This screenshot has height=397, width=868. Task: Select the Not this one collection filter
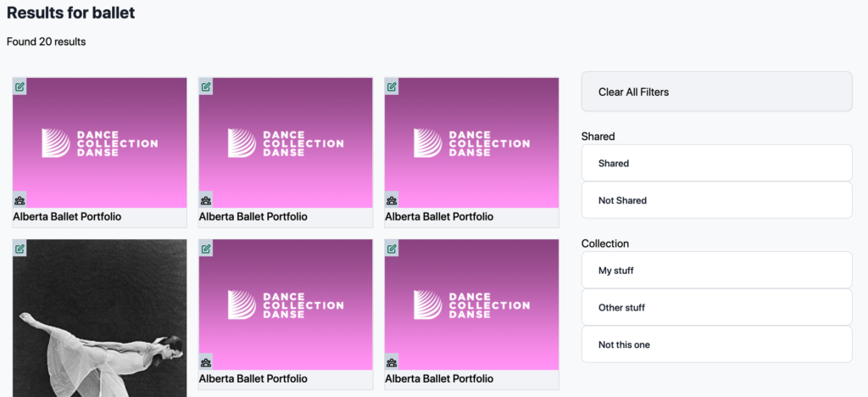(717, 344)
